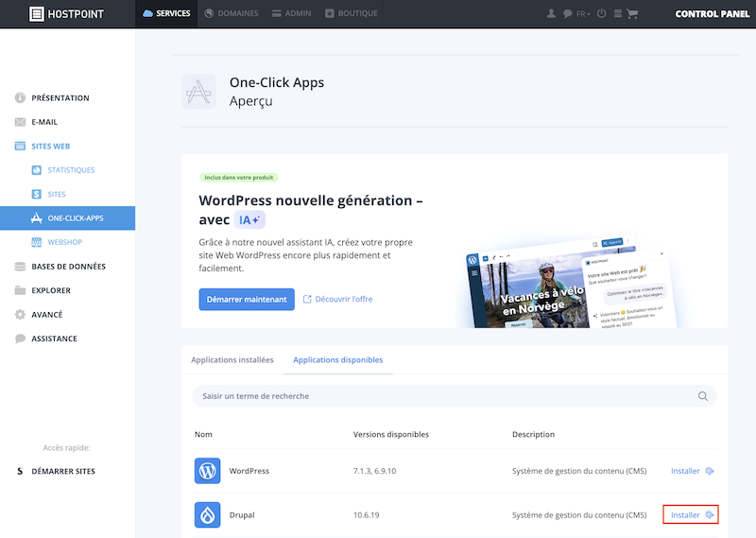Click the Nom column header
The width and height of the screenshot is (756, 538).
tap(203, 434)
